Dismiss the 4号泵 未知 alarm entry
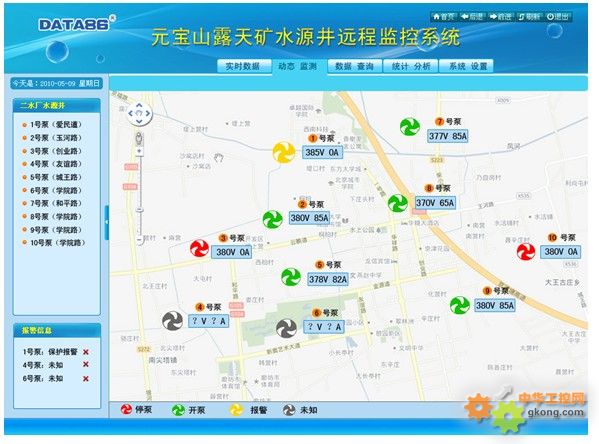Viewport: 599px width, 444px height. [x=86, y=365]
